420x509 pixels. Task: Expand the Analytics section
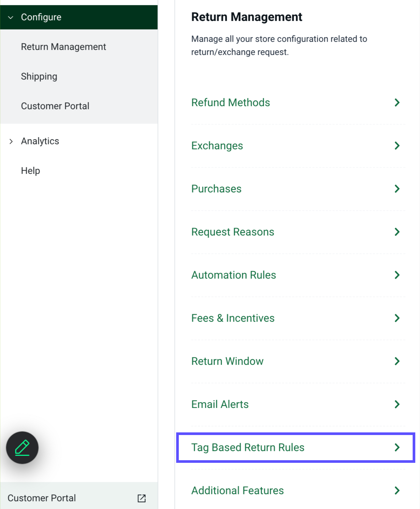click(x=11, y=141)
